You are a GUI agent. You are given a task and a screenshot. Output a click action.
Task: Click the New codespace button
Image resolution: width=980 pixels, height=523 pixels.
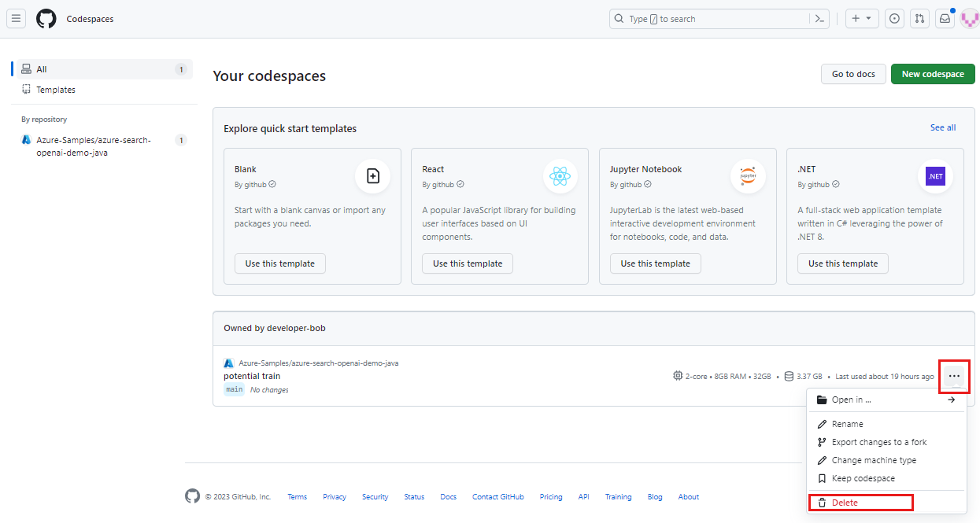pos(933,73)
